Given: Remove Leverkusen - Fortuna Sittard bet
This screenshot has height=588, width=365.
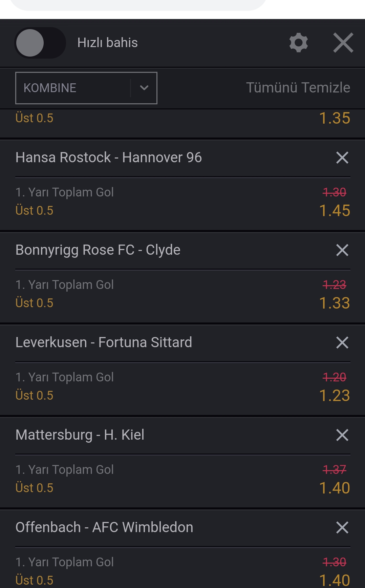Looking at the screenshot, I should tap(342, 342).
